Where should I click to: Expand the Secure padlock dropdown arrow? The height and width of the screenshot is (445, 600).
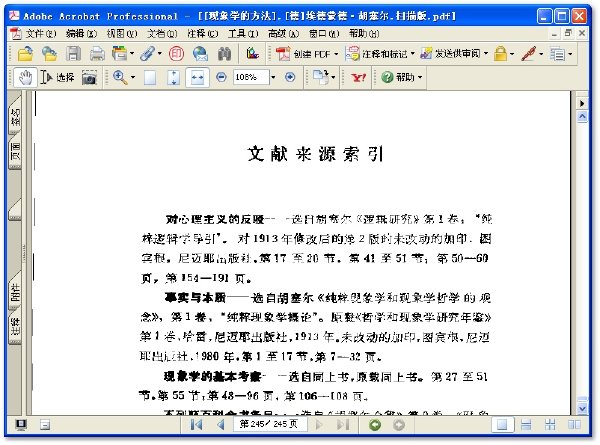coord(512,54)
